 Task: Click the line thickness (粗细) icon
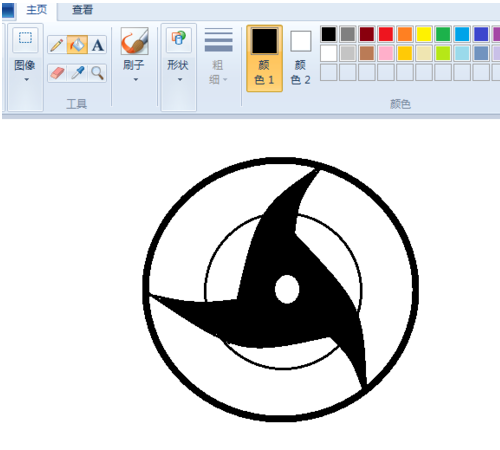pyautogui.click(x=218, y=40)
